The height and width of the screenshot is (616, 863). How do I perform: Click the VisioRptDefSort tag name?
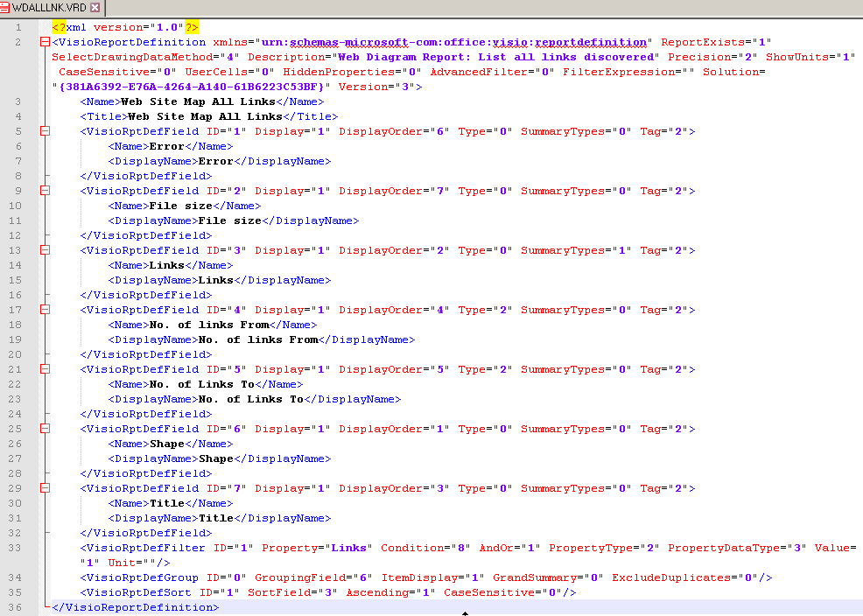click(x=138, y=592)
